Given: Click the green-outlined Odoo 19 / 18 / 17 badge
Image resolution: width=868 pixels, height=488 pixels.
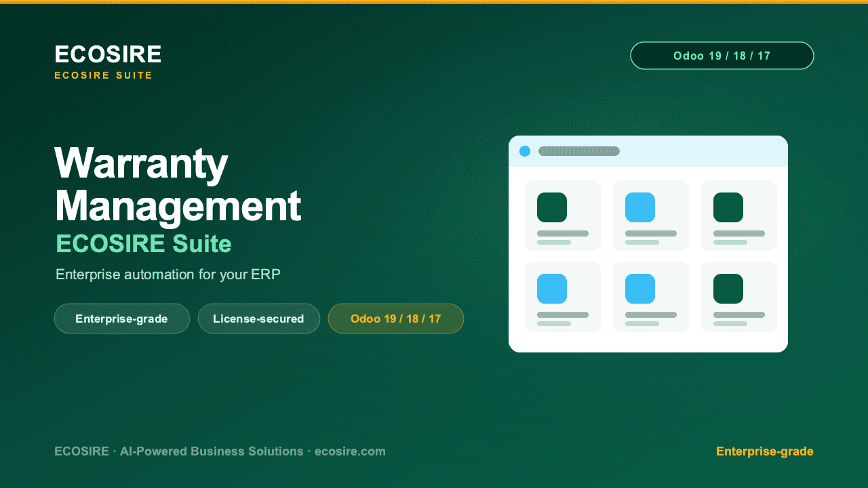Looking at the screenshot, I should pos(722,56).
